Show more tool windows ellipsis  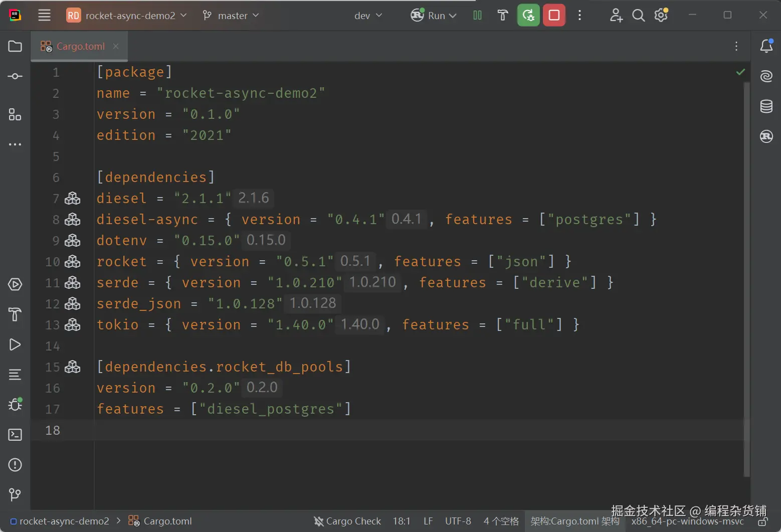click(15, 144)
